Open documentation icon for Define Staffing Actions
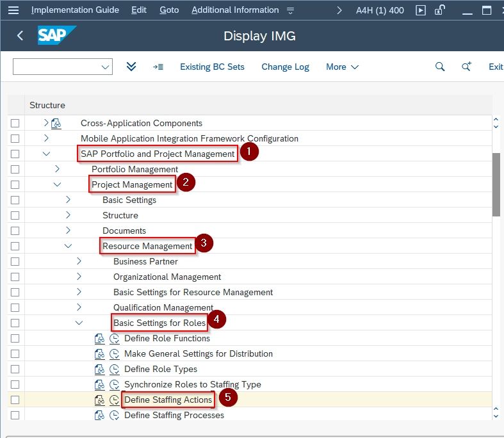 point(99,400)
